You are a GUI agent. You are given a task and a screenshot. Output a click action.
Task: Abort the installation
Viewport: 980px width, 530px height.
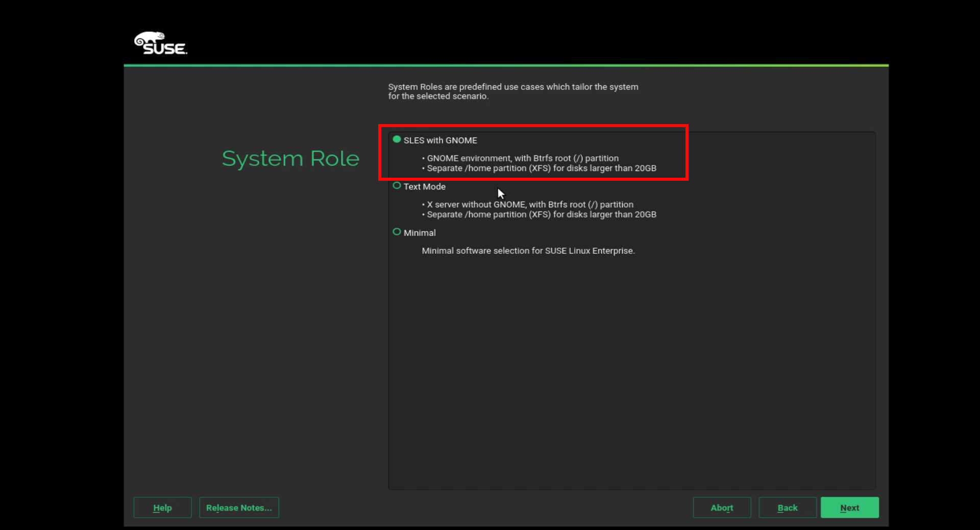(722, 508)
